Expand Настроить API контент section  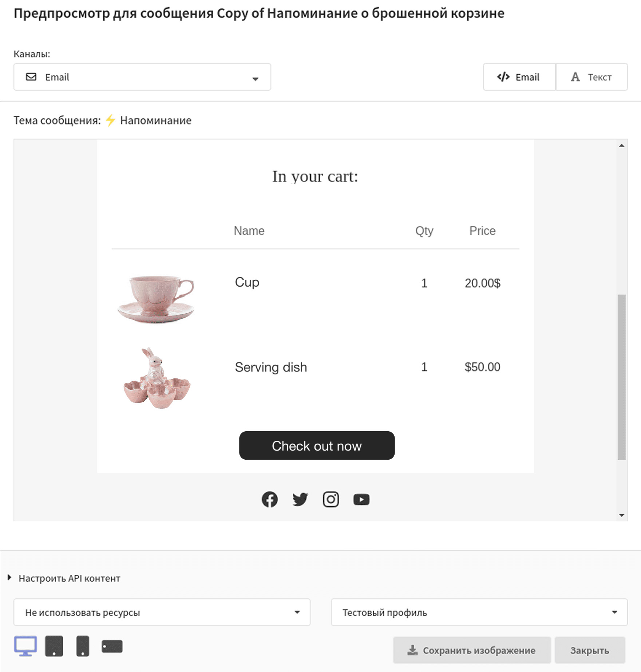click(x=69, y=578)
